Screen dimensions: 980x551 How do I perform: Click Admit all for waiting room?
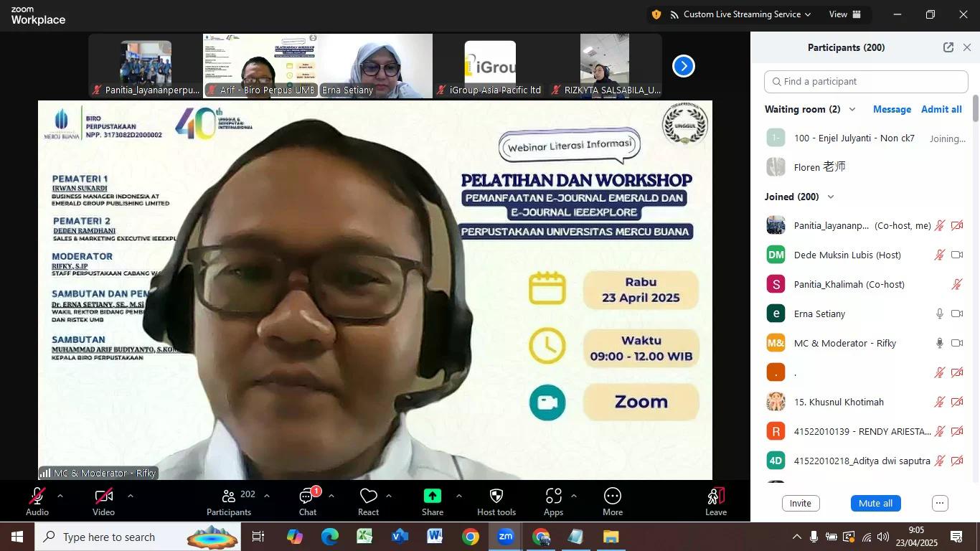pyautogui.click(x=941, y=110)
